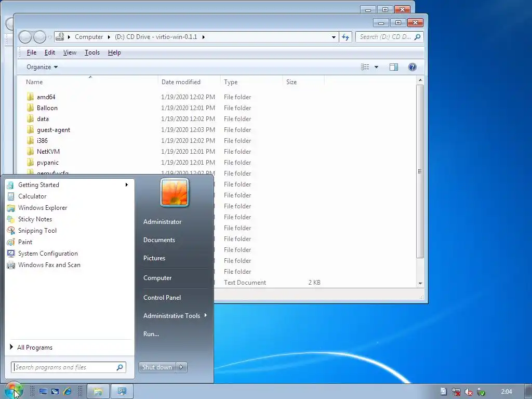Expand the view options dropdown arrow
Image resolution: width=532 pixels, height=399 pixels.
(x=376, y=67)
